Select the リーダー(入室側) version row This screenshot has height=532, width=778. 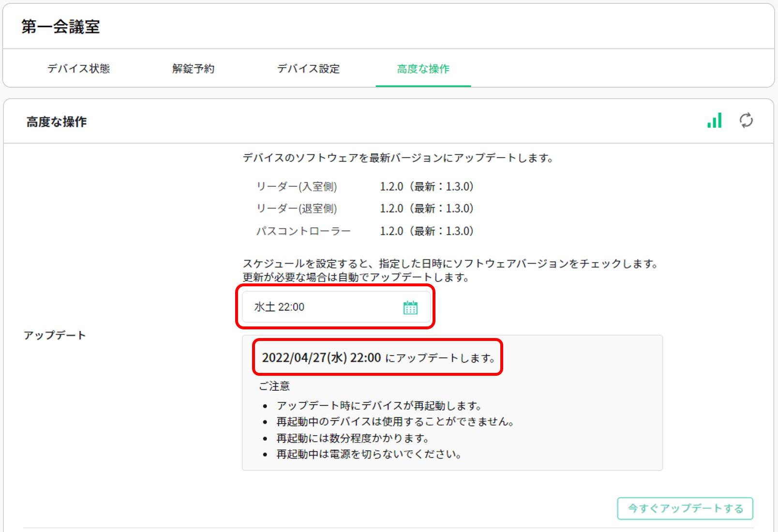tap(298, 187)
